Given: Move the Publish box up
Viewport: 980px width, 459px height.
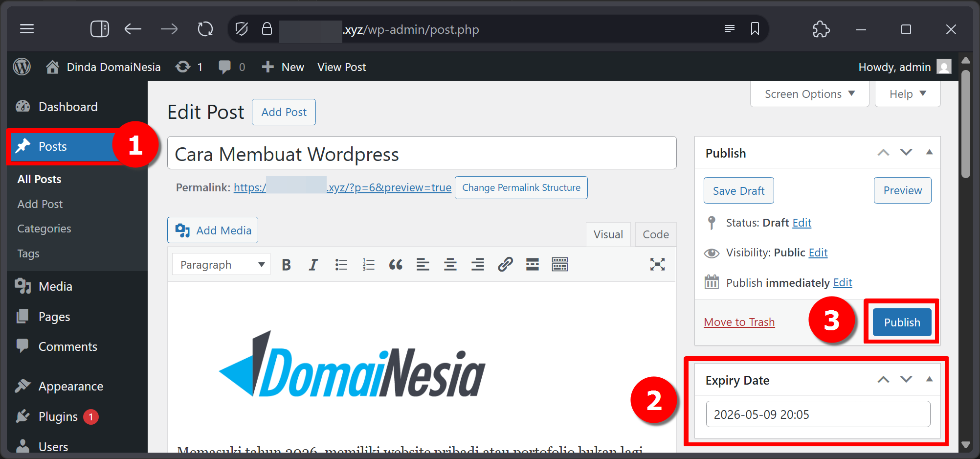Looking at the screenshot, I should point(883,153).
